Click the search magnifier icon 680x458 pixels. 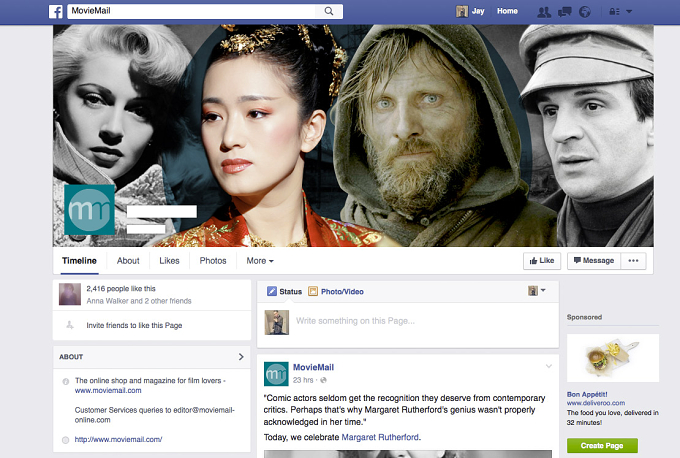(329, 11)
